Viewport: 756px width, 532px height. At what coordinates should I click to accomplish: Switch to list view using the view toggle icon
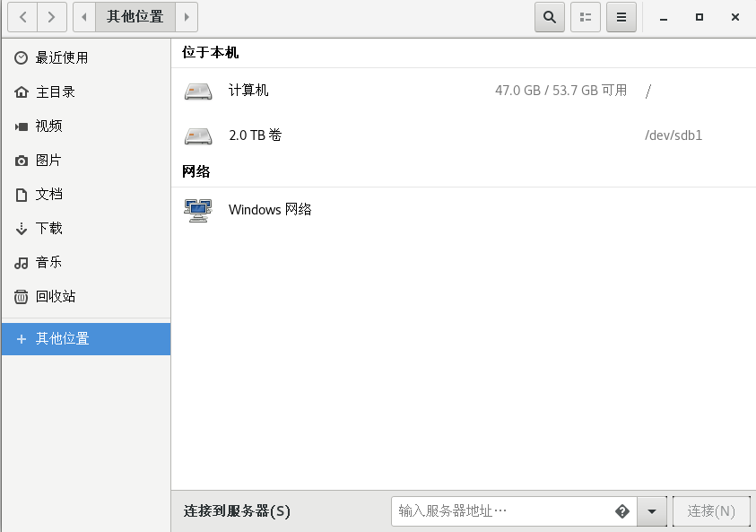click(585, 17)
